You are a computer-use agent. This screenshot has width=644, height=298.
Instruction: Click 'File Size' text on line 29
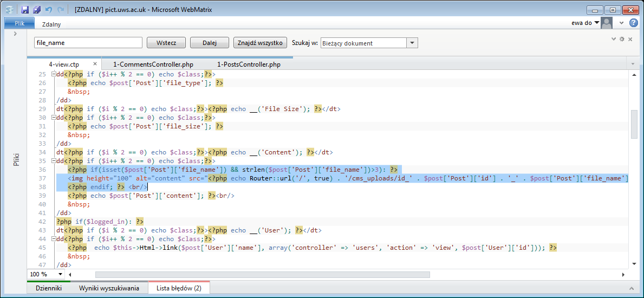click(x=284, y=109)
